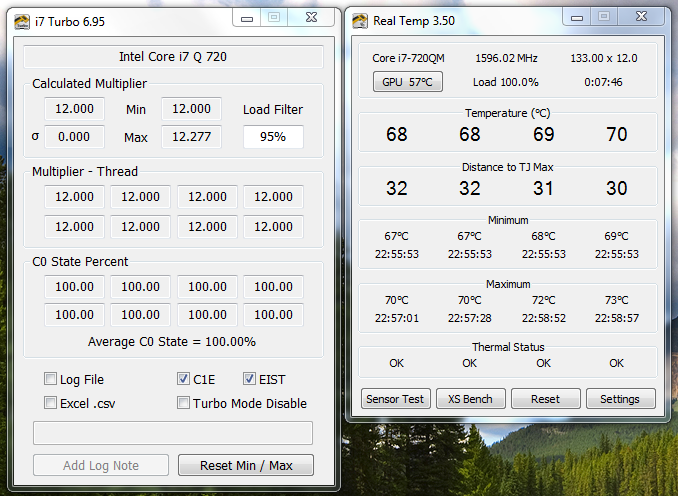Click the 22:57:01 maximum timestamp

pyautogui.click(x=397, y=318)
